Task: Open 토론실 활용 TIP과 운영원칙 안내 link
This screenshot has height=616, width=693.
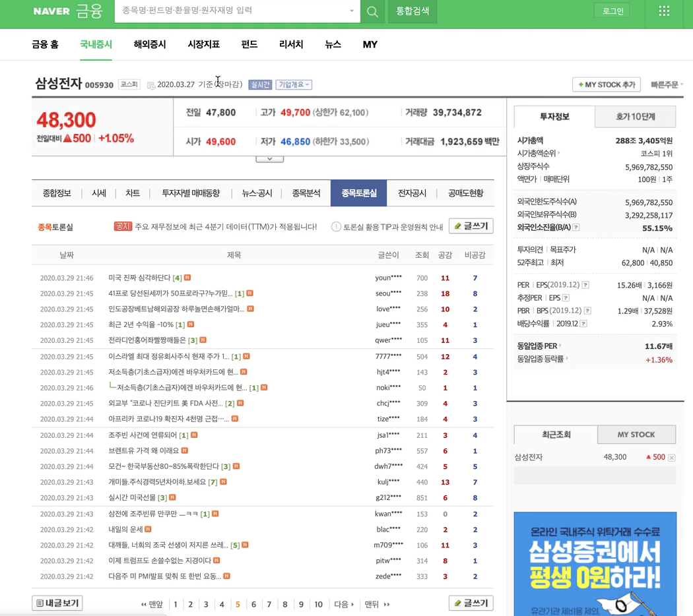Action: (393, 227)
